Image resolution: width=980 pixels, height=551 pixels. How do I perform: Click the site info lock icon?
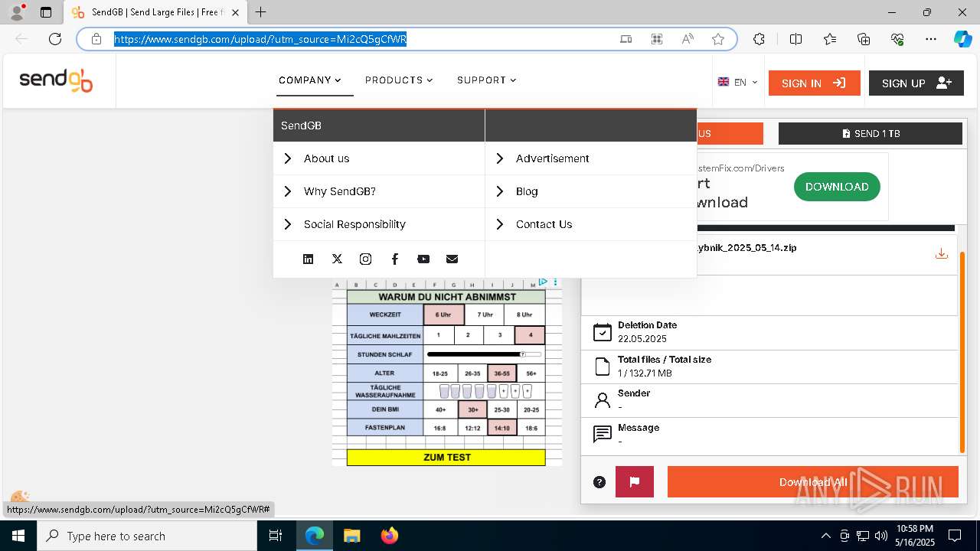[96, 39]
